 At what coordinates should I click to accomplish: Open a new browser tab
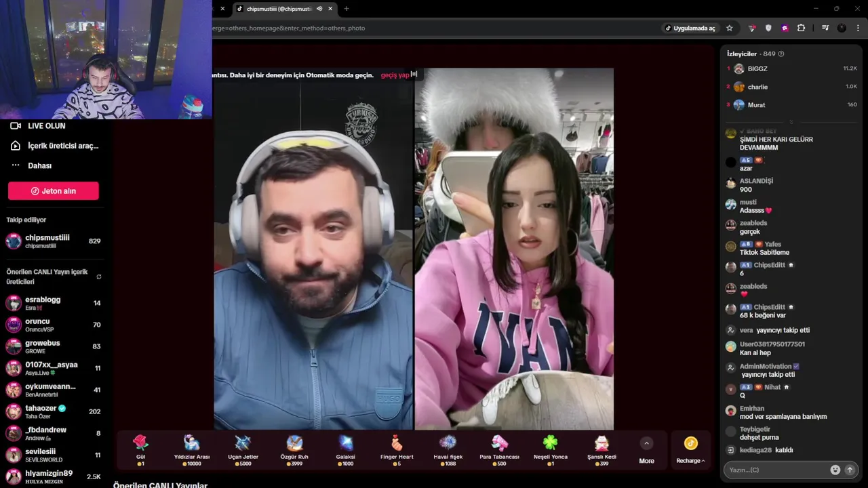point(347,9)
